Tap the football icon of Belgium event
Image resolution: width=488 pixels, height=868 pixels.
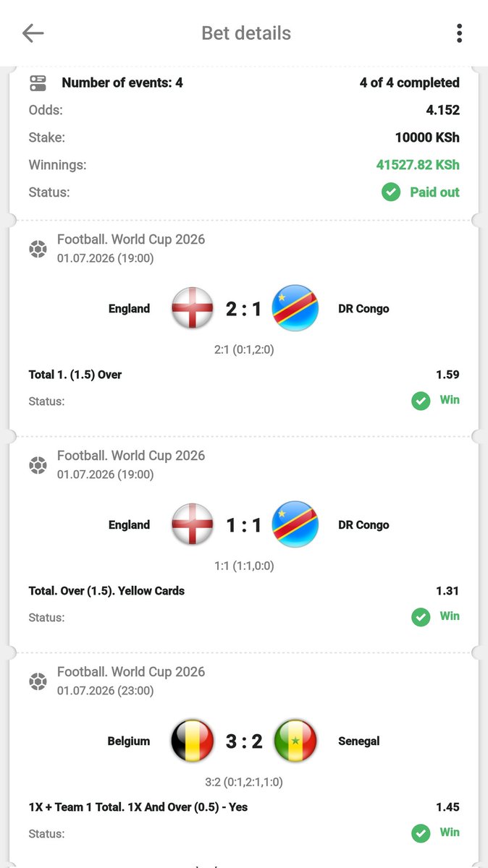38,681
